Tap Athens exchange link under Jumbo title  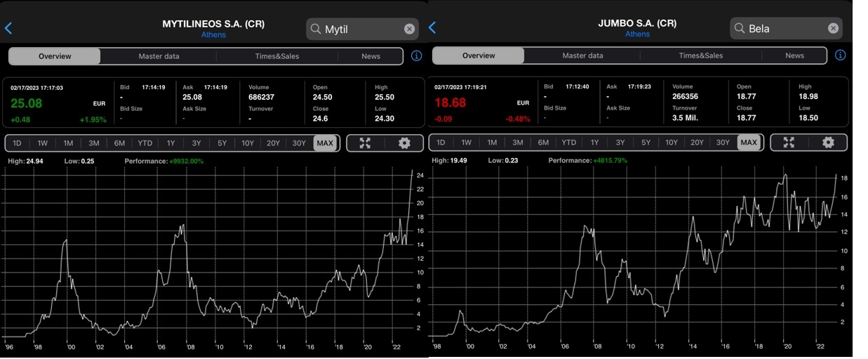coord(637,34)
